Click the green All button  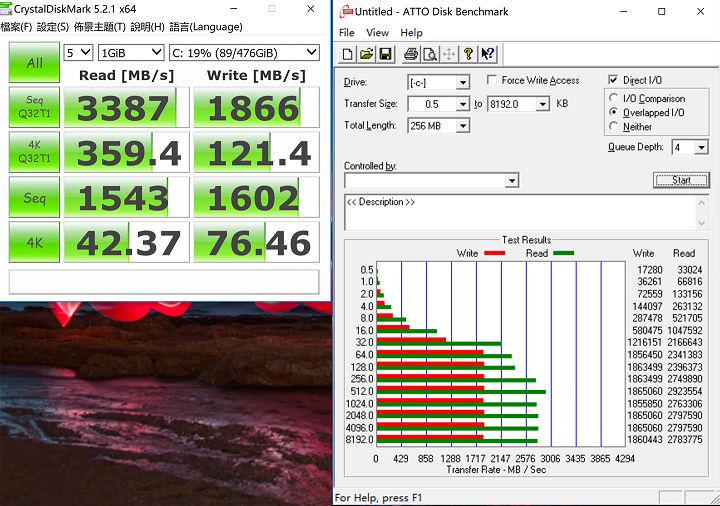coord(34,63)
